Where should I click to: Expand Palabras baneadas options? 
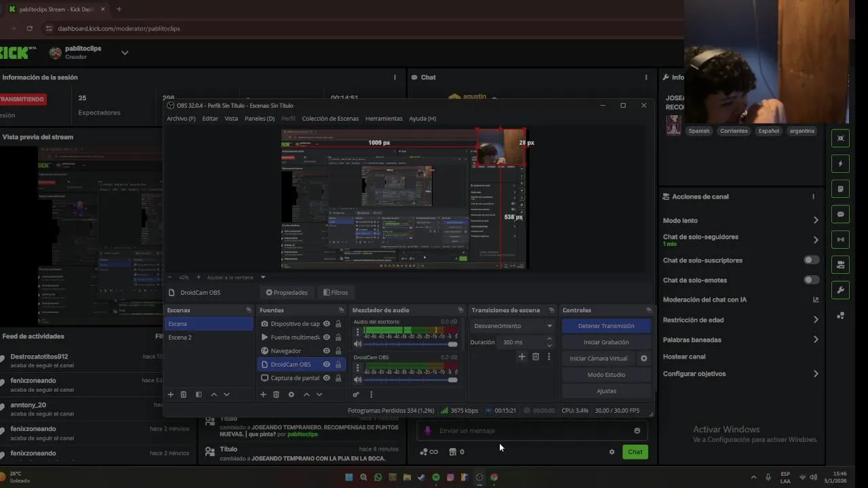pos(816,340)
